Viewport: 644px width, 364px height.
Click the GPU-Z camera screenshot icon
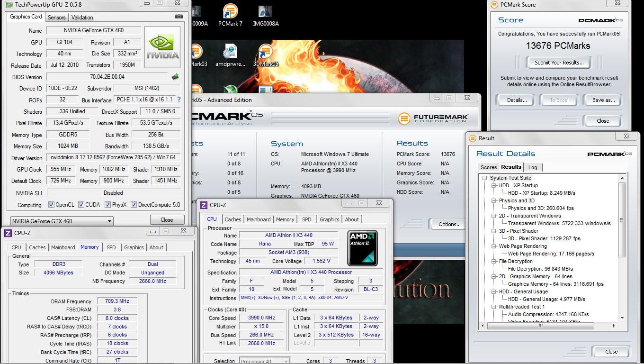pyautogui.click(x=179, y=17)
